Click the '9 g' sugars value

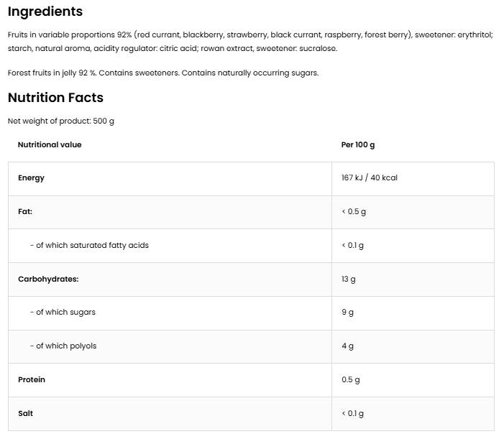[347, 313]
